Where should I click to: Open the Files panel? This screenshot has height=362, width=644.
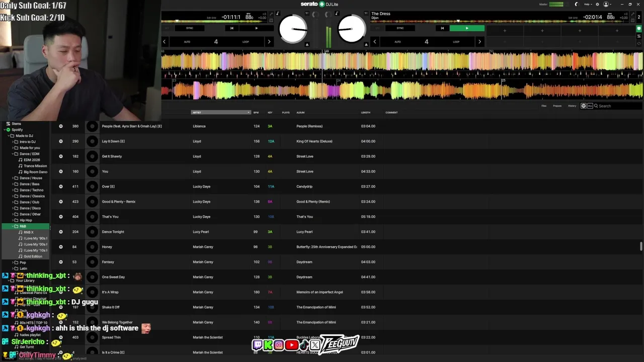click(544, 106)
